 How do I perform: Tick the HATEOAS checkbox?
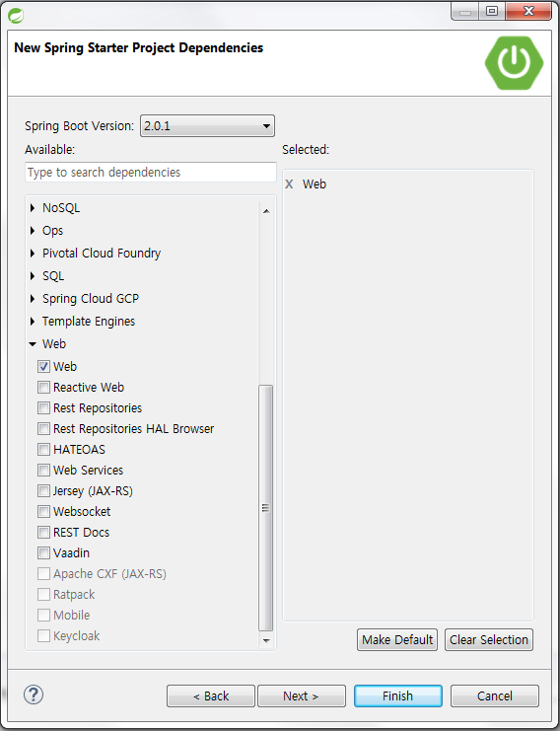click(x=43, y=450)
